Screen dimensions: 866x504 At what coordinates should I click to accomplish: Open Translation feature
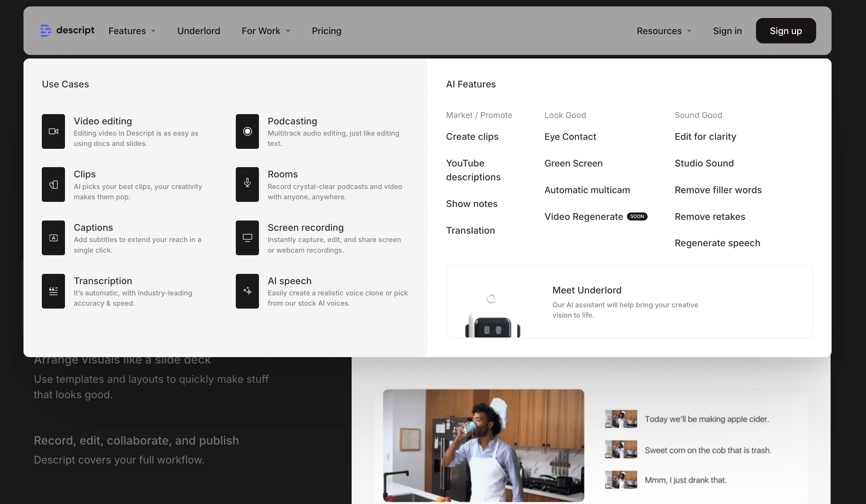pyautogui.click(x=470, y=230)
